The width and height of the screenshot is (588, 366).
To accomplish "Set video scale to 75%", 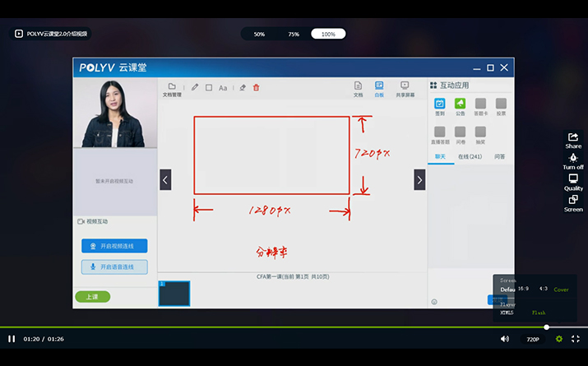I will point(294,34).
